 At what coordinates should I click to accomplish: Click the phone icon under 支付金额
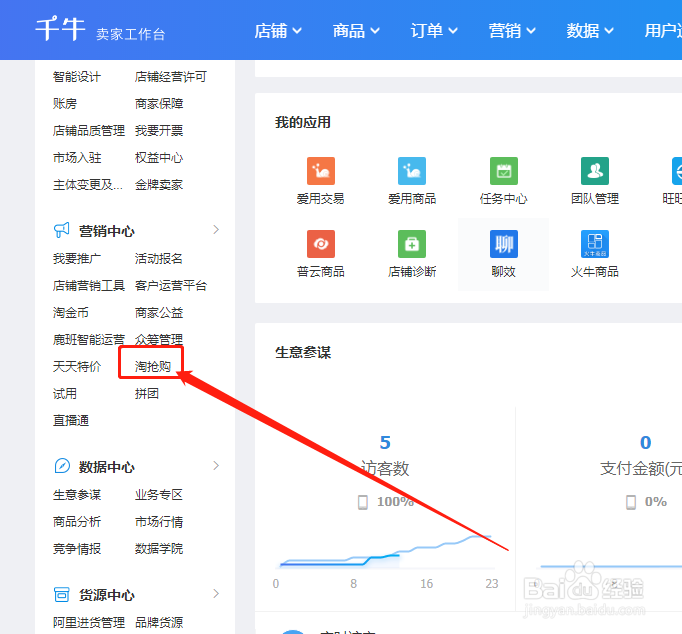630,502
